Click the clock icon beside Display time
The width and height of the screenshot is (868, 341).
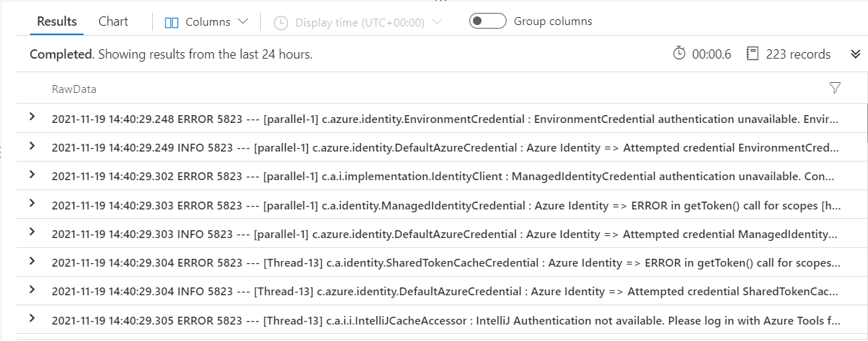tap(281, 22)
